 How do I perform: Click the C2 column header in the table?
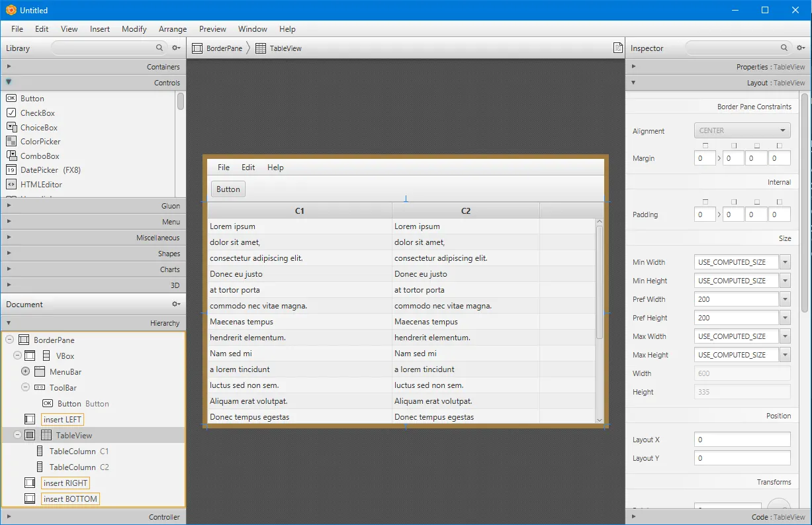coord(466,211)
